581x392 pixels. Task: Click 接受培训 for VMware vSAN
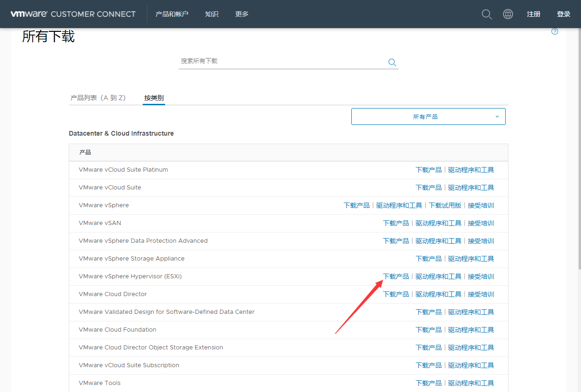[481, 223]
